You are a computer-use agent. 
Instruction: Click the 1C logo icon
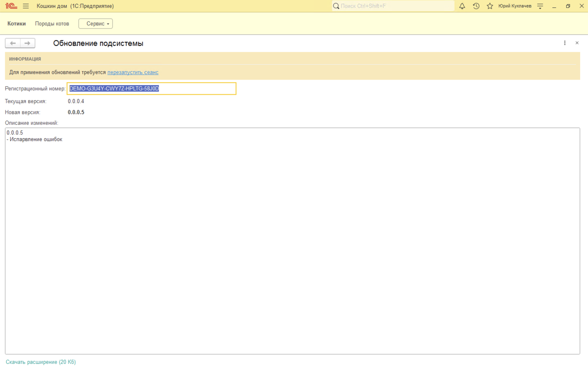[x=11, y=6]
